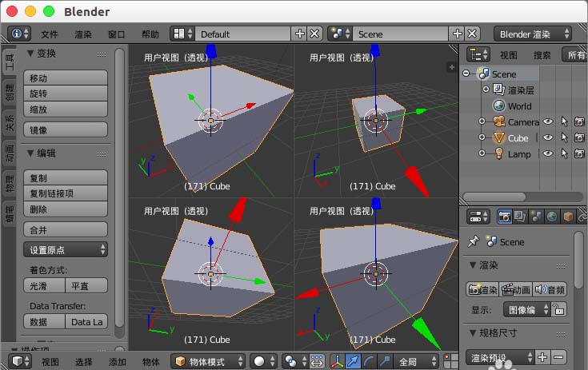The width and height of the screenshot is (588, 370).
Task: Open the outliner editor type icon
Action: coord(478,54)
